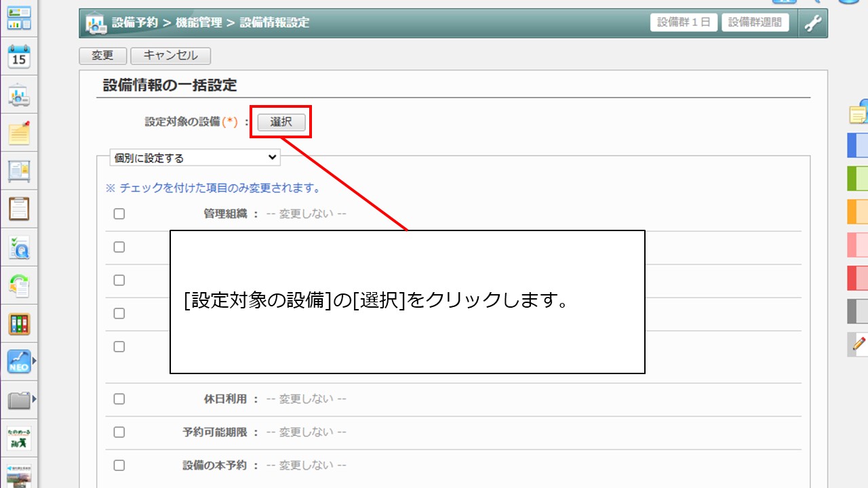The width and height of the screenshot is (868, 488).
Task: Click the wrench settings icon in header
Action: coord(812,23)
